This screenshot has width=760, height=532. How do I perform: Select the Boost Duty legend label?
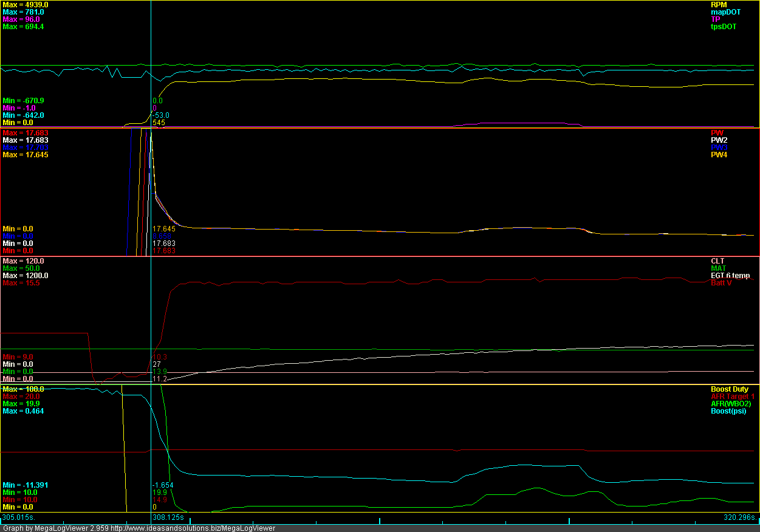(x=730, y=389)
